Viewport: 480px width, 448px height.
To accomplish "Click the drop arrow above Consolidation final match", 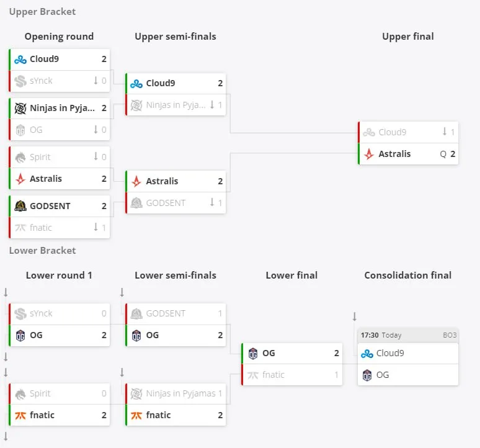I will pos(355,316).
